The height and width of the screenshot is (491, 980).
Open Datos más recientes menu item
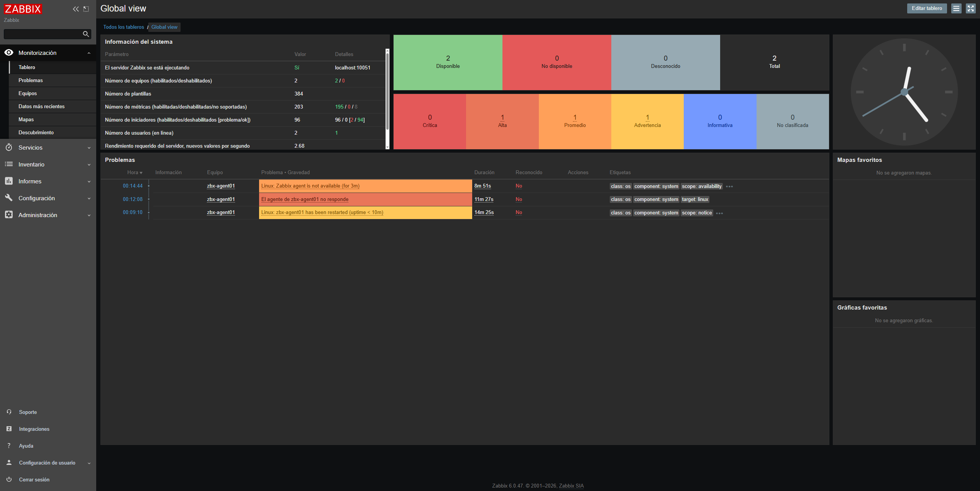coord(53,106)
